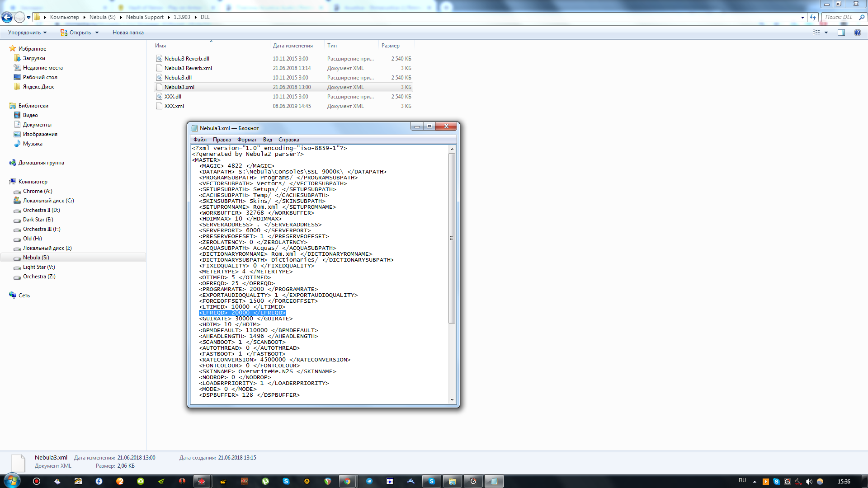Open the Формат menu in Notepad
The height and width of the screenshot is (488, 868).
coord(246,140)
